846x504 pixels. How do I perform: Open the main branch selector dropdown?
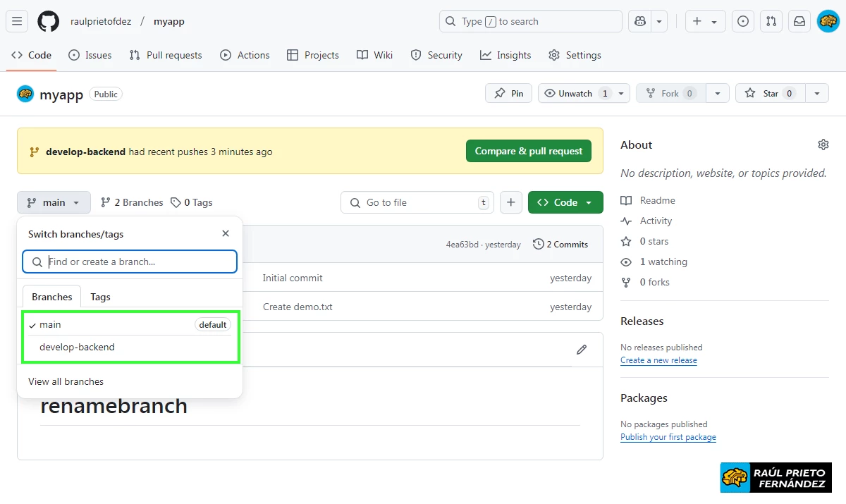point(54,202)
